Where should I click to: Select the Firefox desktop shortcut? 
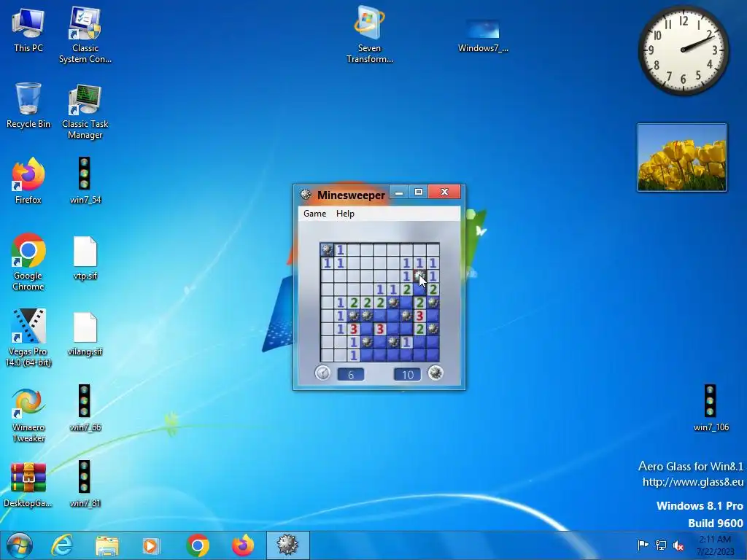tap(28, 181)
